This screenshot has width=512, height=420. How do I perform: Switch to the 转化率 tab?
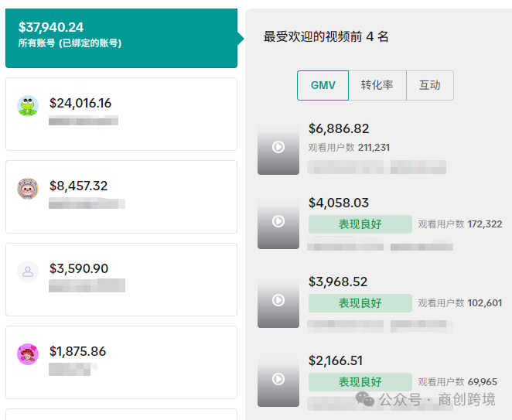[x=377, y=85]
